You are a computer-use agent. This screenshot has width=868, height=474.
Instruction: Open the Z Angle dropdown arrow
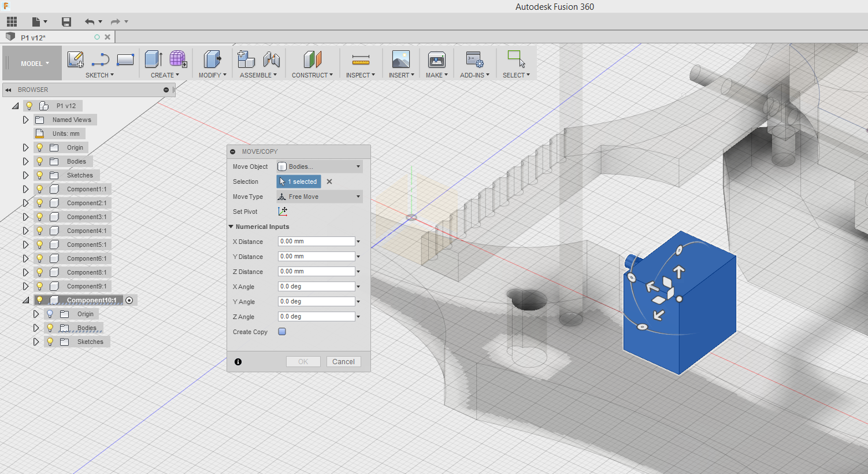point(358,317)
